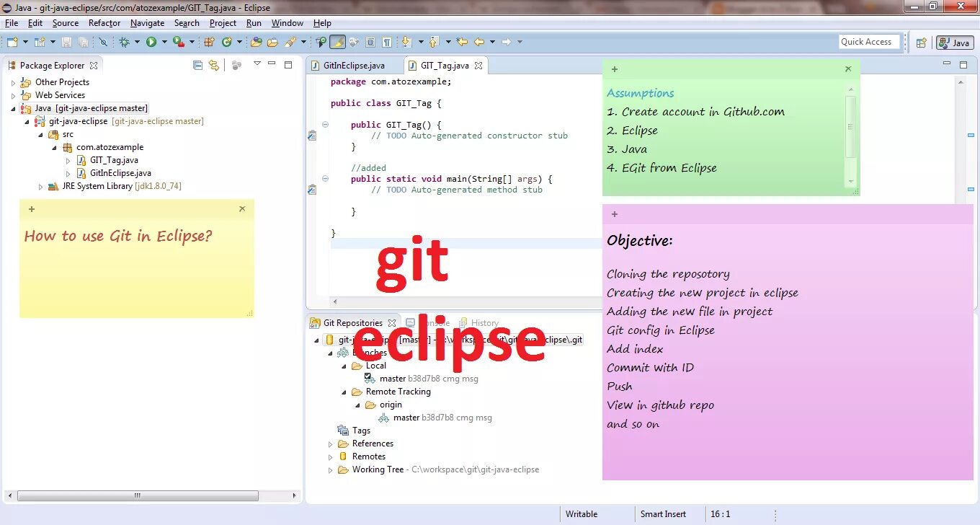
Task: Select the Remote Tracking folder
Action: click(398, 392)
